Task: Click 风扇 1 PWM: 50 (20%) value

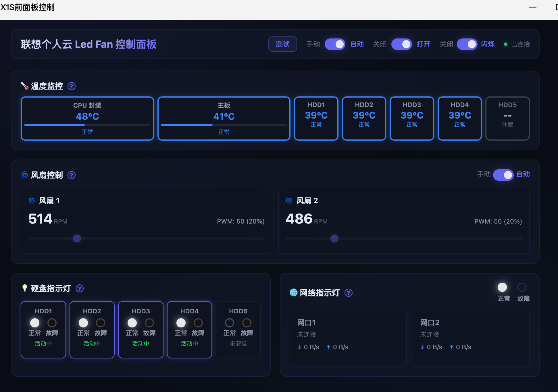Action: 241,221
